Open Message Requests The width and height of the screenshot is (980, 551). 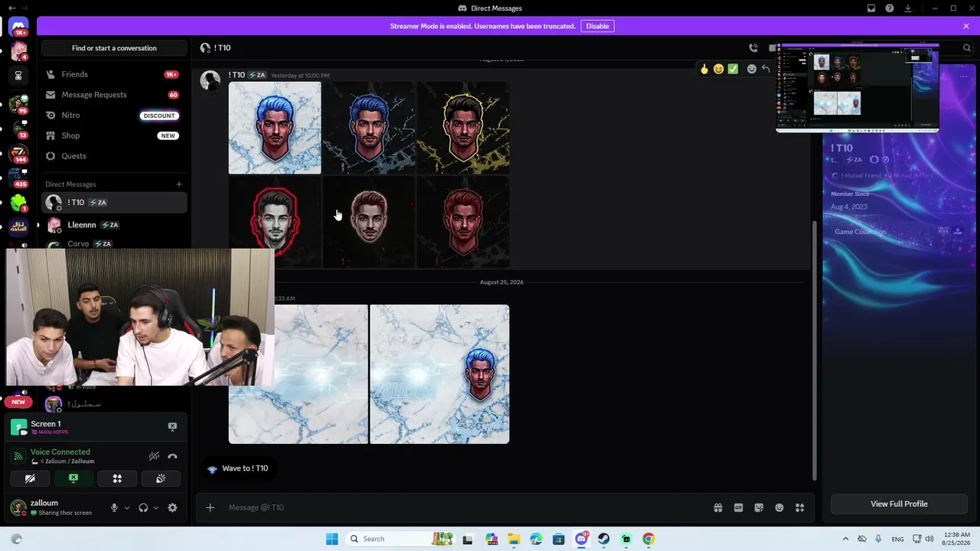click(114, 95)
